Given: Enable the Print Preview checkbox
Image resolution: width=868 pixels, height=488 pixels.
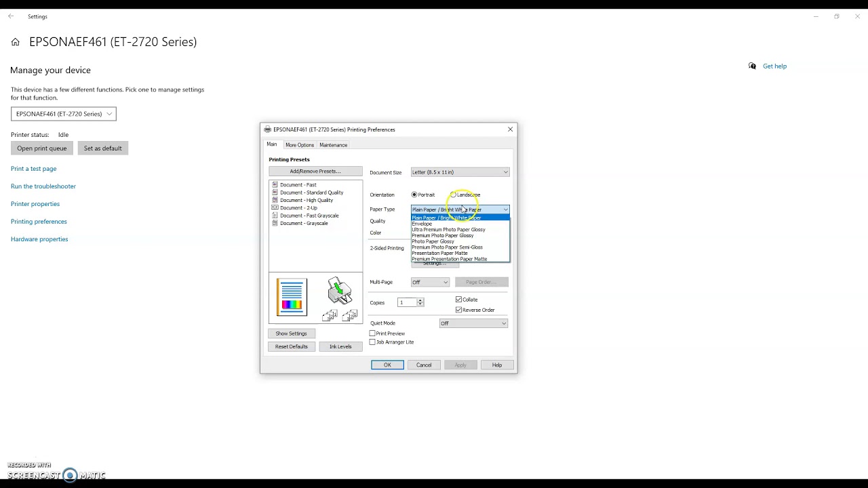Looking at the screenshot, I should [372, 333].
